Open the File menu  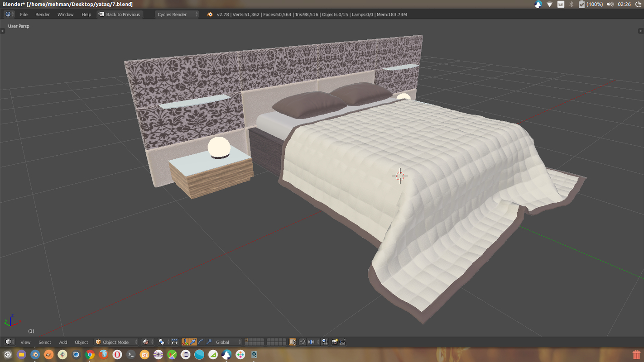23,14
